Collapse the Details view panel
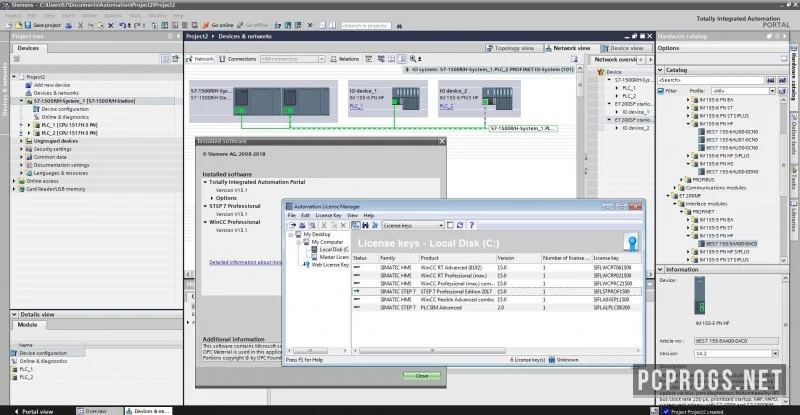The width and height of the screenshot is (800, 415). point(14,314)
